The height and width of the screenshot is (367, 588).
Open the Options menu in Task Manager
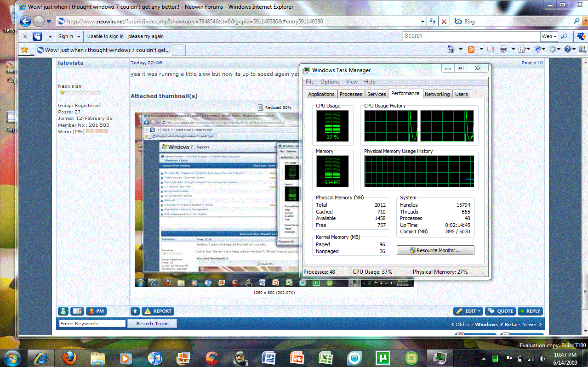pos(330,82)
